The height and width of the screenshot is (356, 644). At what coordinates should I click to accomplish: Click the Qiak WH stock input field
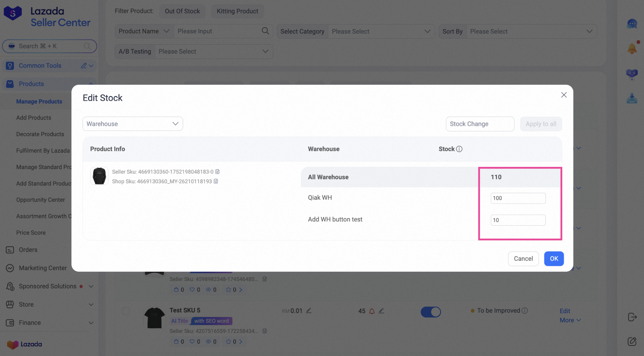[x=518, y=198]
